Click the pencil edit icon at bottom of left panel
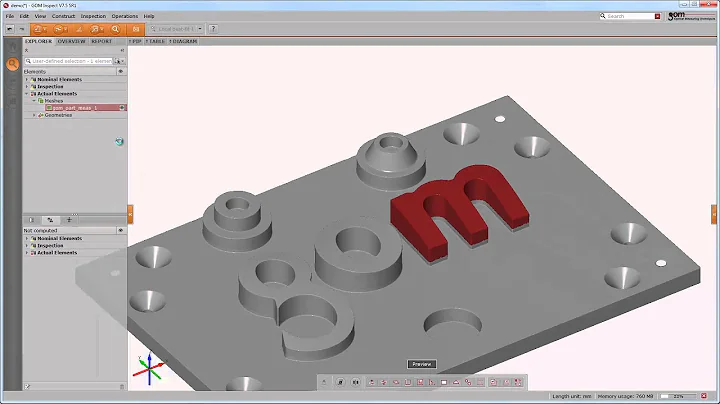This screenshot has width=720, height=404. click(x=27, y=387)
